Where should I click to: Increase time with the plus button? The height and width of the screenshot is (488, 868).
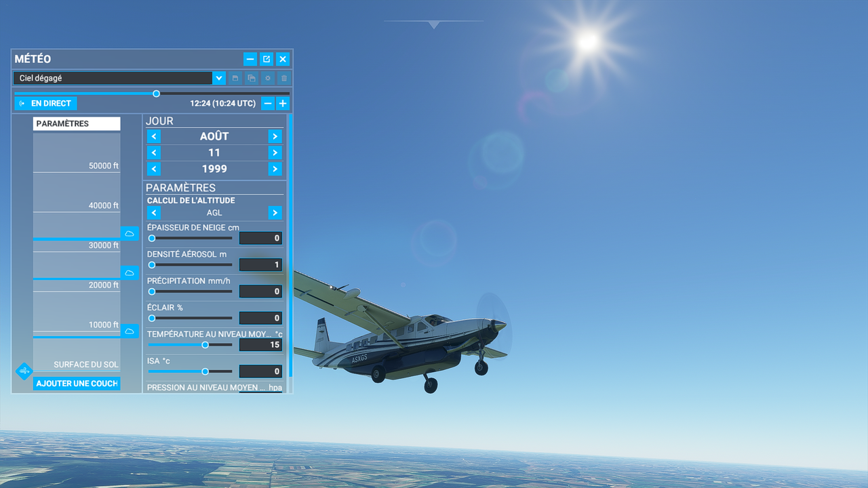tap(282, 103)
